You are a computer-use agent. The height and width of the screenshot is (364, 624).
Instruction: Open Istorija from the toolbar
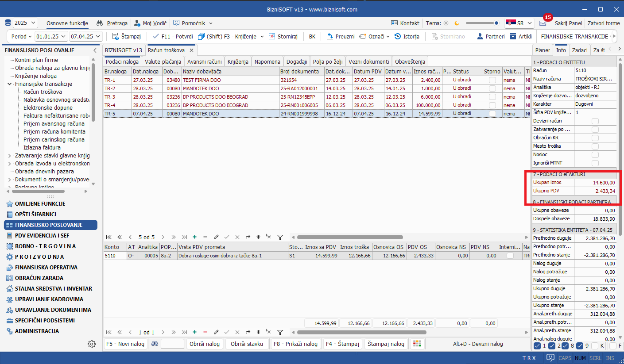[407, 36]
